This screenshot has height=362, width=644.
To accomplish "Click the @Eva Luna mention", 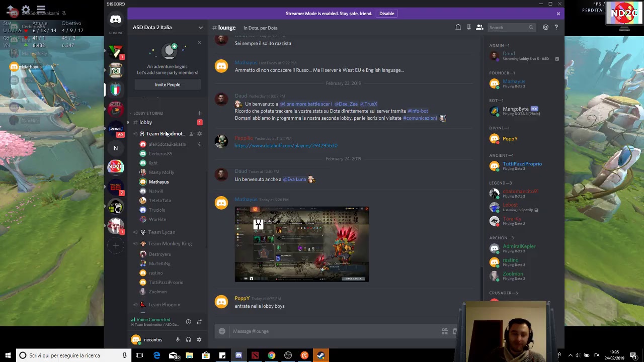I will point(294,179).
